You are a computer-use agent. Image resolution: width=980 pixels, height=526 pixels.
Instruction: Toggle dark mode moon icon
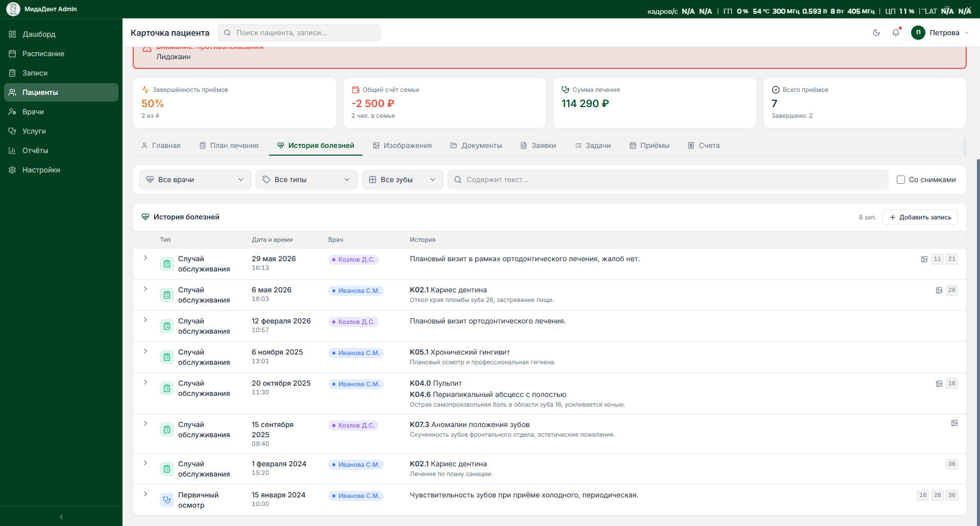pyautogui.click(x=876, y=33)
